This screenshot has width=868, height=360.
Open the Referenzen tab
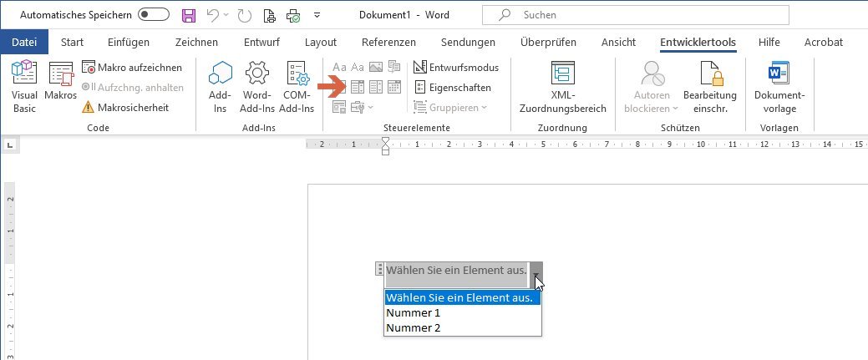point(388,42)
